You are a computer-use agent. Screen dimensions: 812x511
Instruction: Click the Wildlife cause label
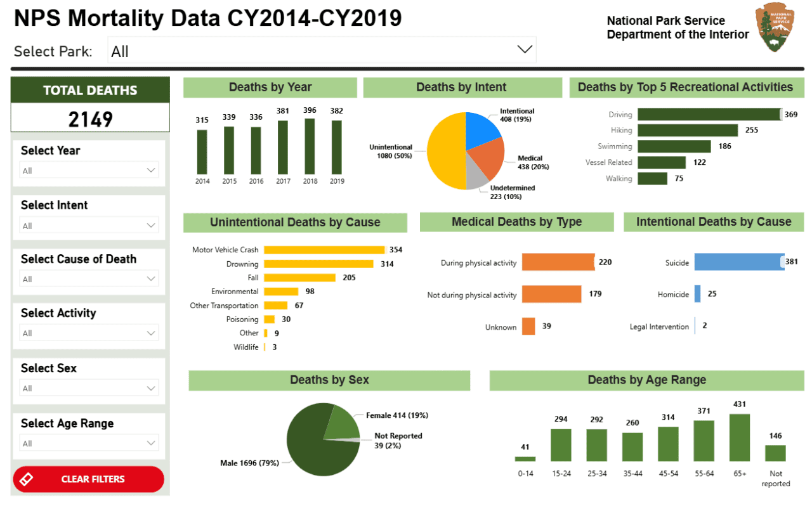pos(246,347)
